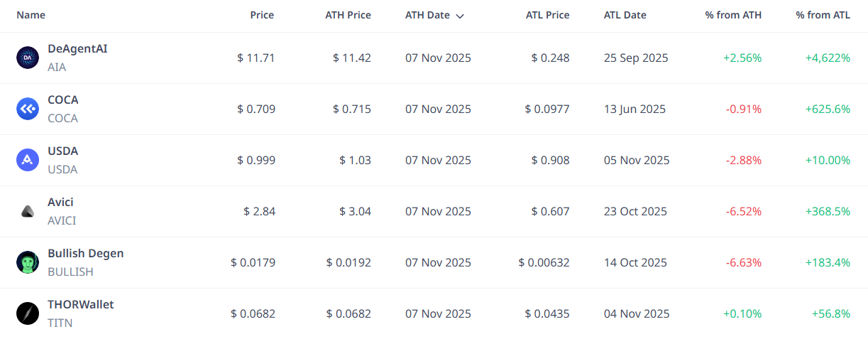The height and width of the screenshot is (339, 868).
Task: Sort by Name column header
Action: pyautogui.click(x=31, y=15)
